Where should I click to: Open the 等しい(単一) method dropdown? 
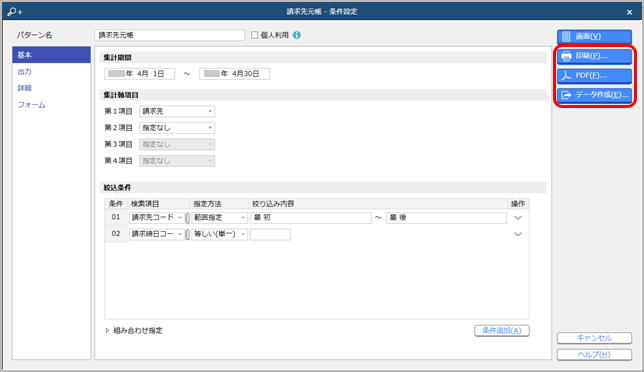point(220,234)
